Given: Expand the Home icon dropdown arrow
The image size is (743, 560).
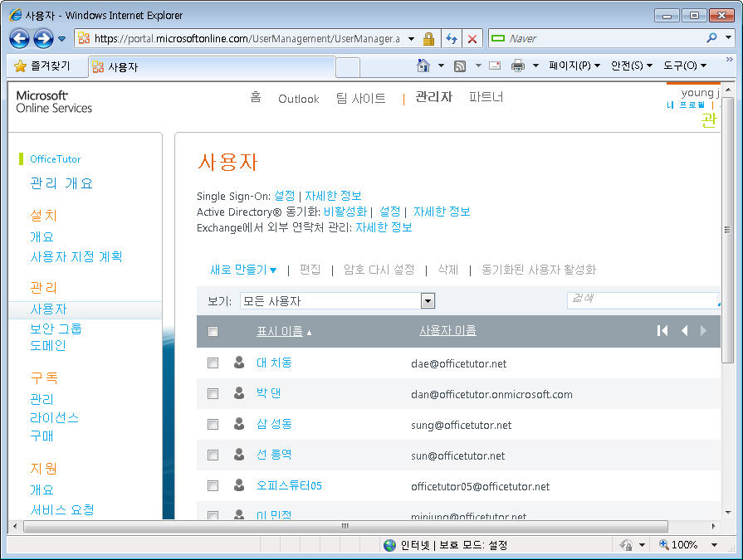Looking at the screenshot, I should (441, 66).
